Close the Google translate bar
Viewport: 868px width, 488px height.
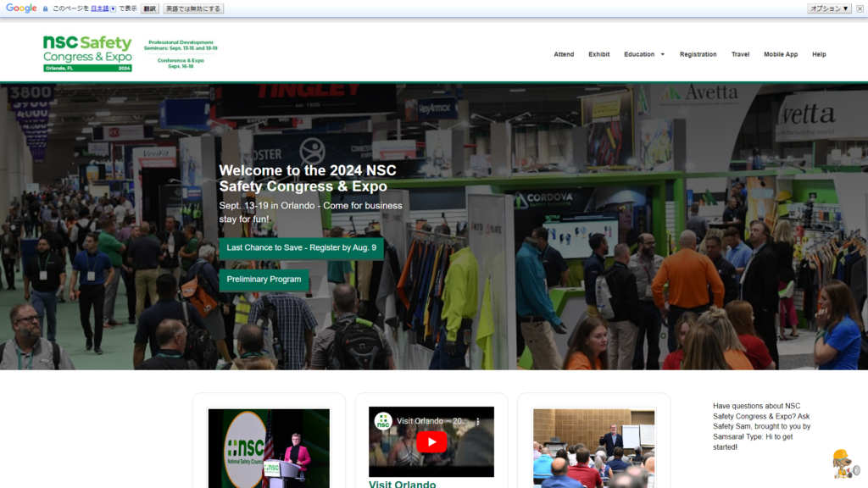[860, 8]
